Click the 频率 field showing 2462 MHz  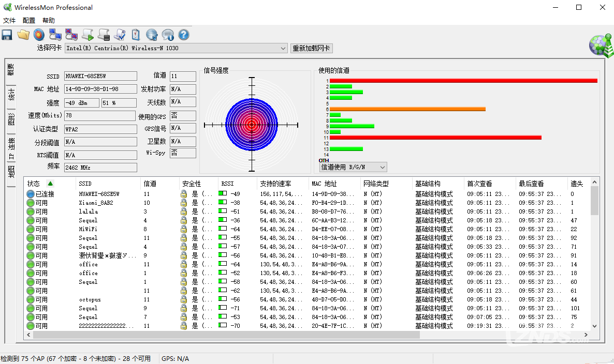[x=100, y=168]
